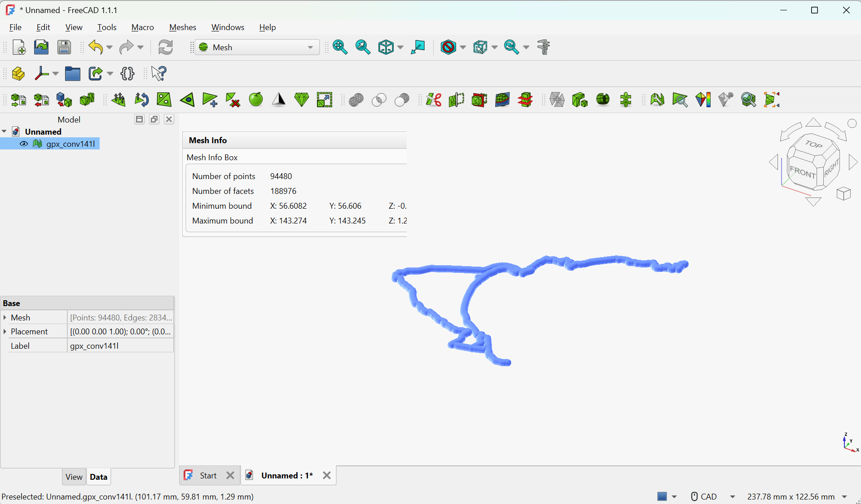Toggle visibility eye of gpx_conv141l
Image resolution: width=861 pixels, height=504 pixels.
(24, 144)
